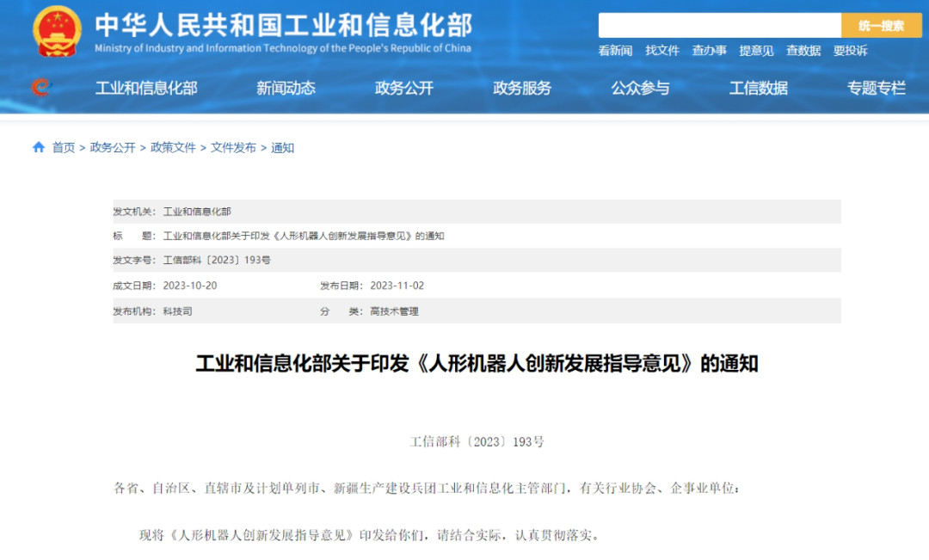Select the 发布日期 value 2023-11-02
Image resolution: width=929 pixels, height=560 pixels.
tap(397, 286)
